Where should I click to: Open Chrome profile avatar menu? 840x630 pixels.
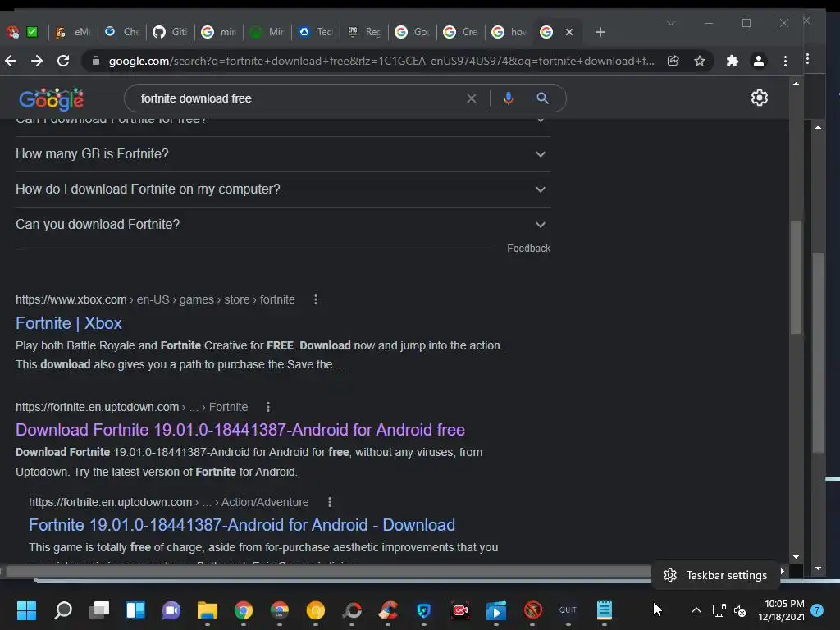[x=759, y=61]
